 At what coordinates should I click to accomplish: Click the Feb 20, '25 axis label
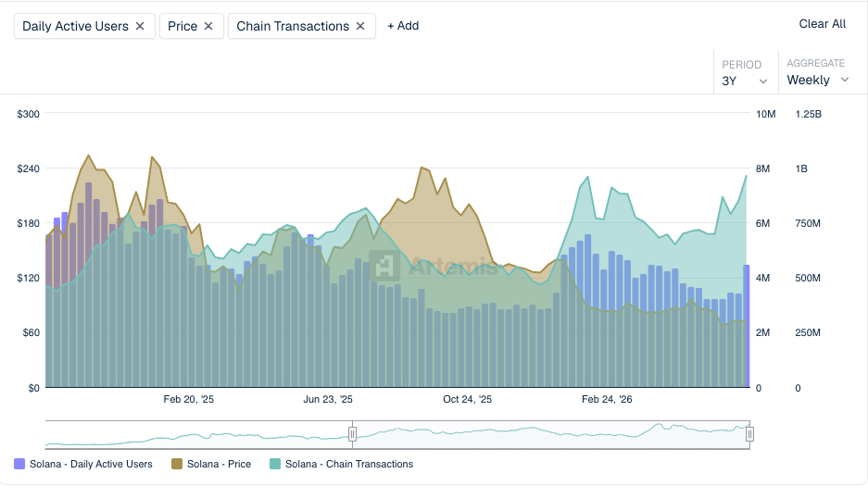coord(189,399)
